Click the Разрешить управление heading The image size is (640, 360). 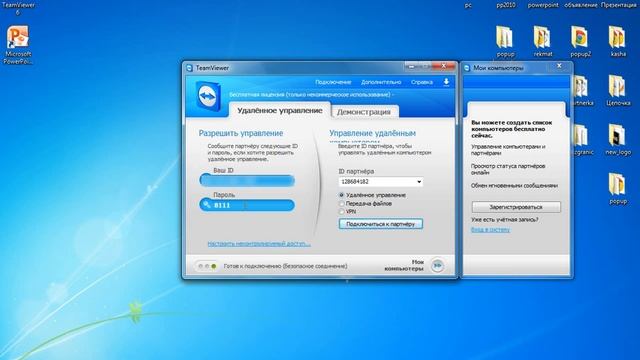[241, 133]
